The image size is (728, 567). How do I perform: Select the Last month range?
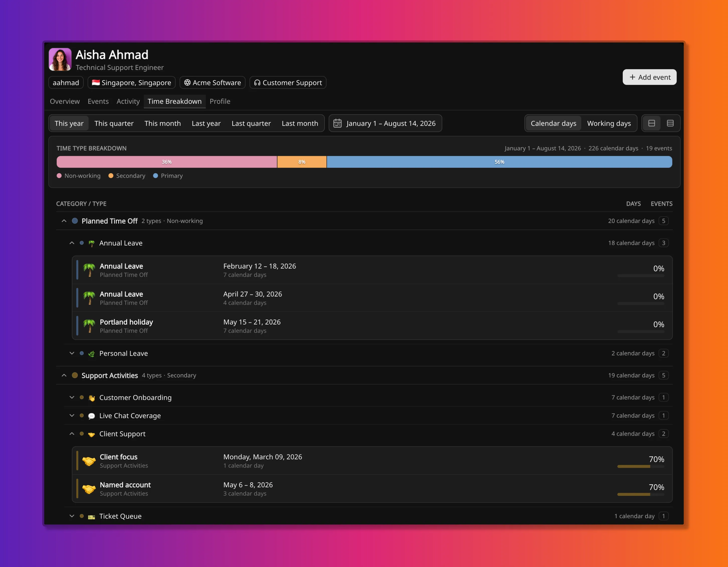[300, 123]
